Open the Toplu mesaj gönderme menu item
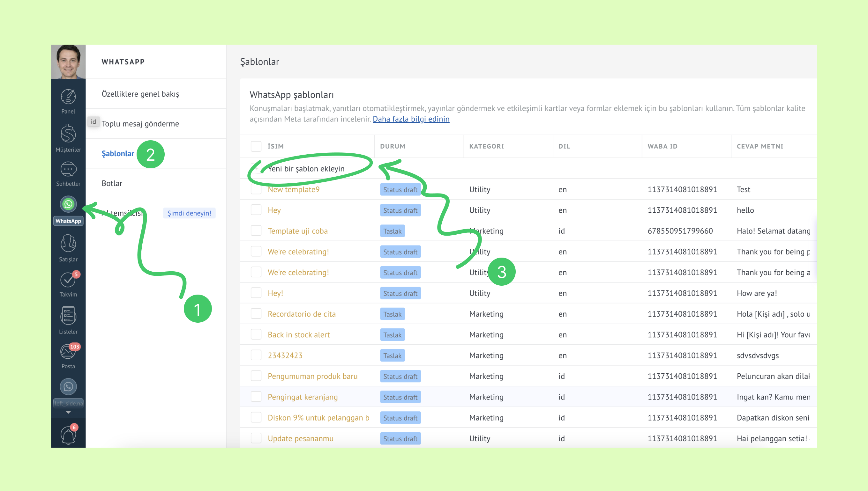The width and height of the screenshot is (868, 491). tap(140, 124)
